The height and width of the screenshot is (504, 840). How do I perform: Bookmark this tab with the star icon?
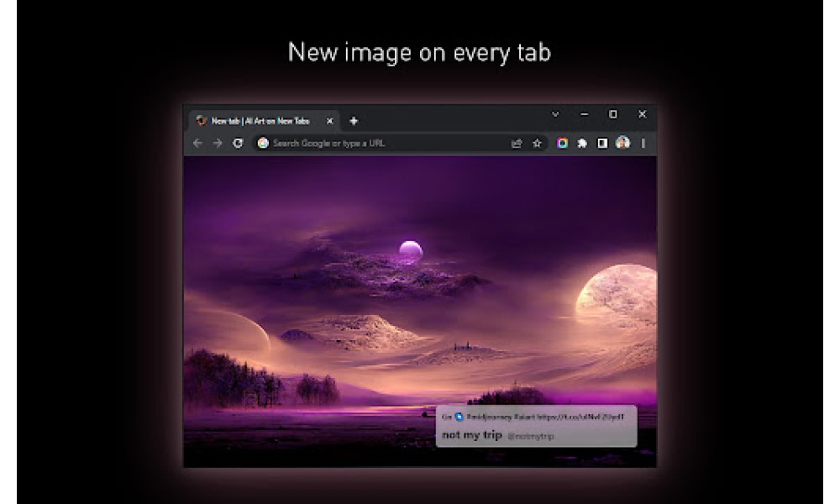[537, 143]
